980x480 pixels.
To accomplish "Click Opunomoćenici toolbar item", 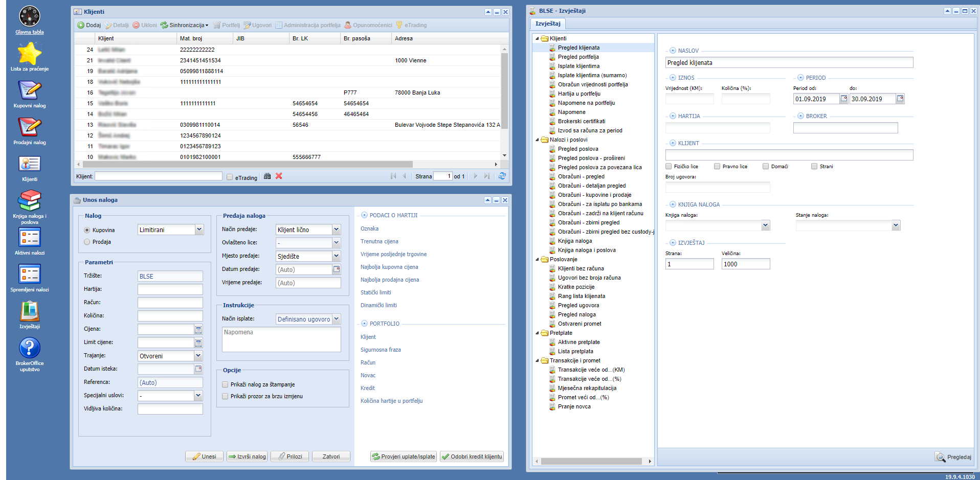I will click(368, 25).
